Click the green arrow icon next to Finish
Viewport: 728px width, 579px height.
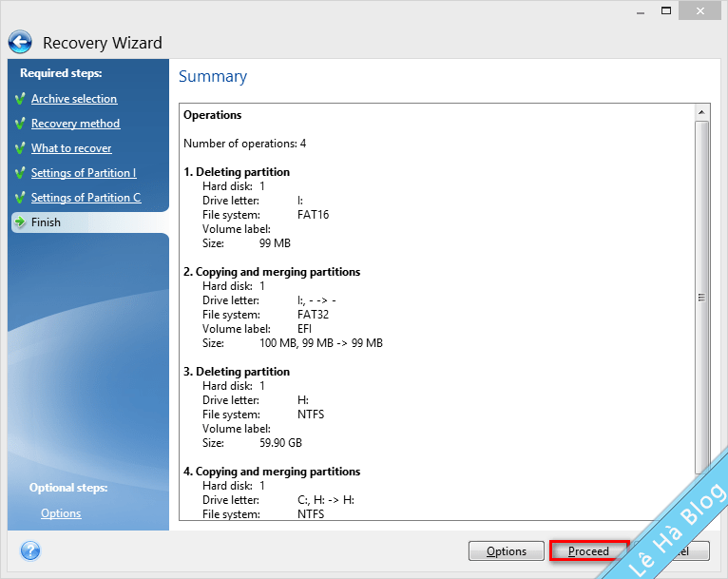20,222
